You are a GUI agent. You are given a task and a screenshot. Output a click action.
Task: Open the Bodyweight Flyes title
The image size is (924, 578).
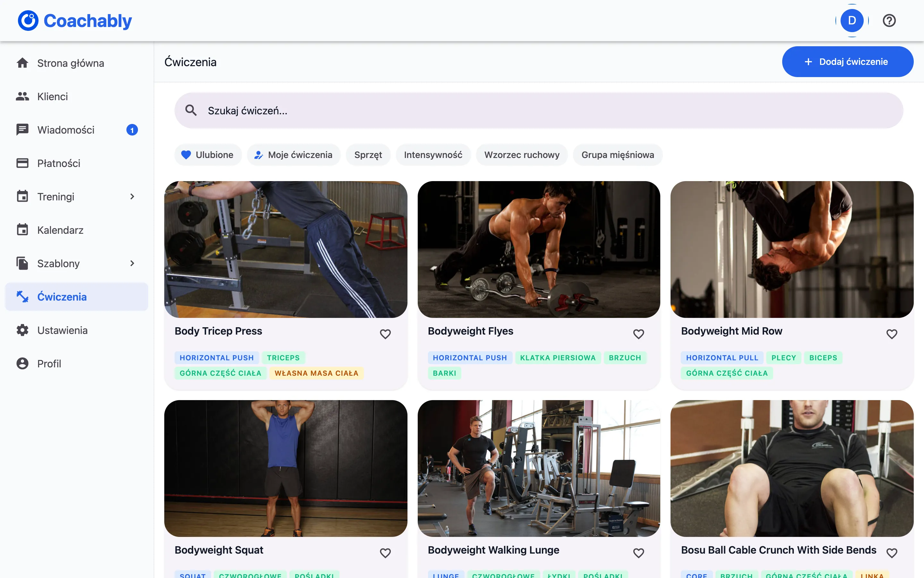coord(470,331)
